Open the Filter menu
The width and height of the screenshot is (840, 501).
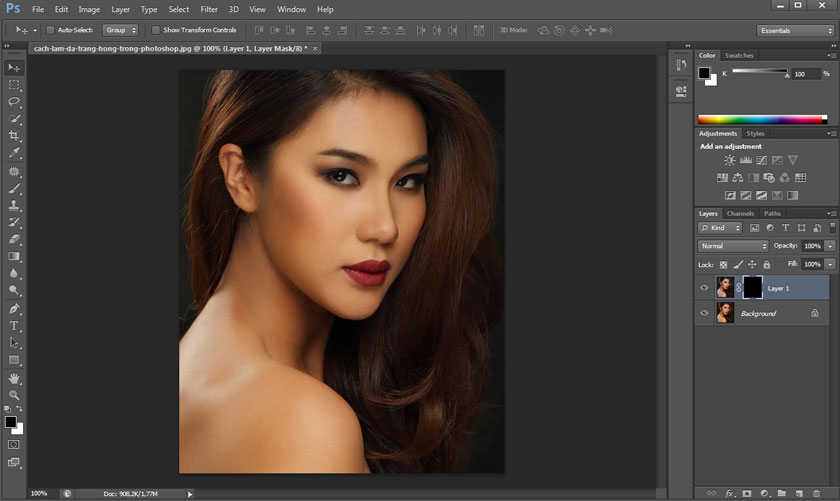209,9
